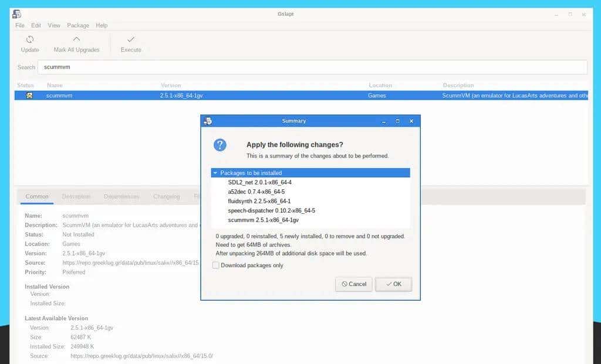Open the Help menu
Screen dimensions: 601x364
pos(102,25)
